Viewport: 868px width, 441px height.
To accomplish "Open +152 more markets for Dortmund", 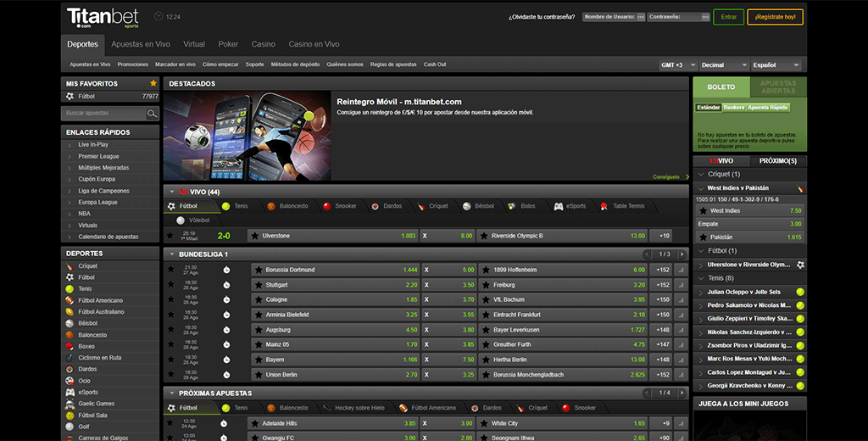I will 663,270.
